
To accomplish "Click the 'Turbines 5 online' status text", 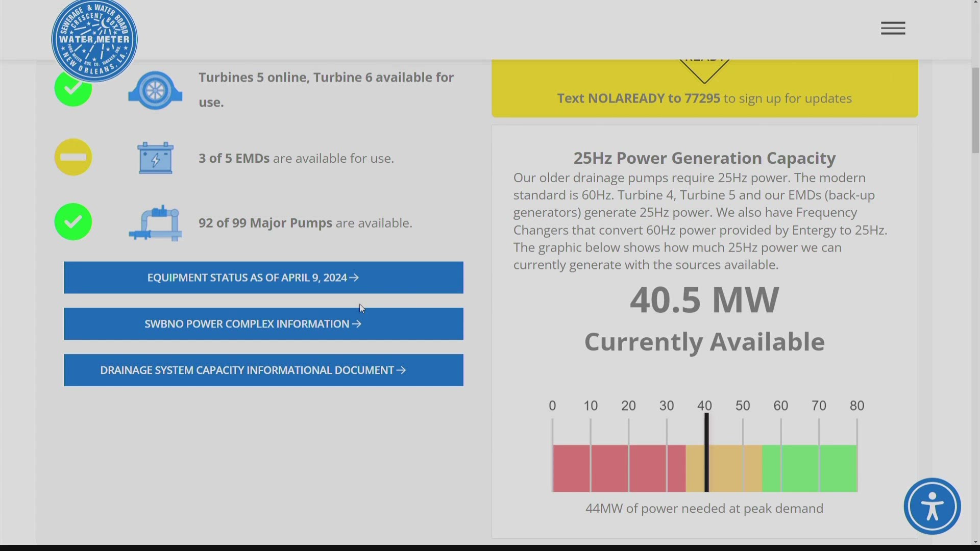I will coord(326,90).
